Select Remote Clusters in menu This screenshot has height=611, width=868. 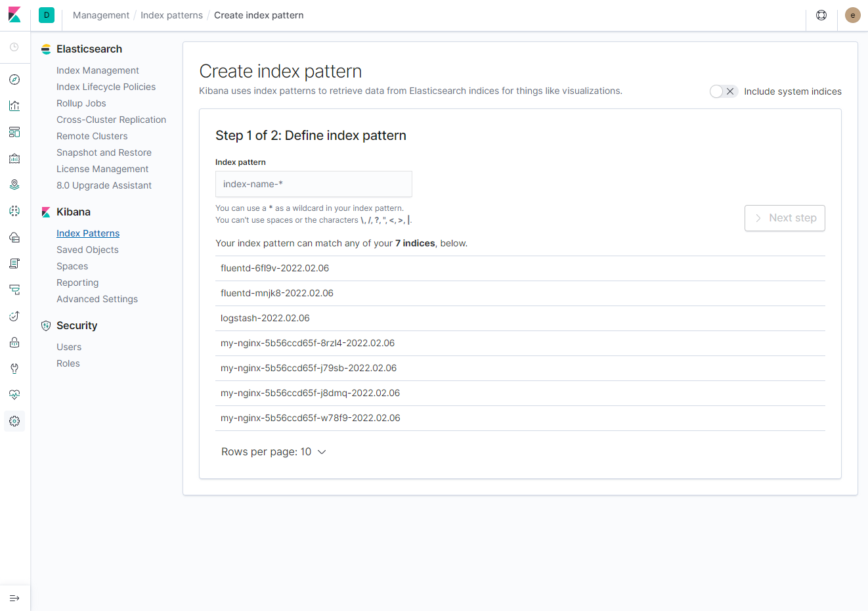(x=92, y=136)
